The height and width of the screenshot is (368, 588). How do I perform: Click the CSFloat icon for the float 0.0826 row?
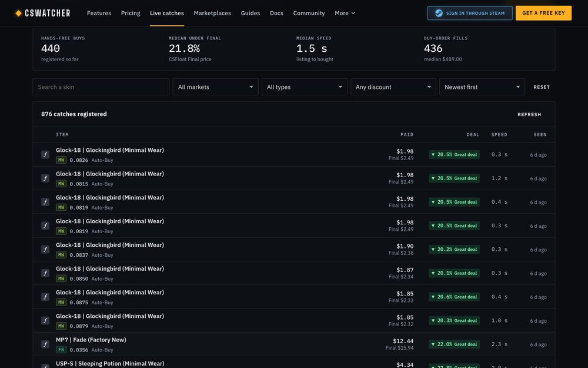tap(45, 155)
